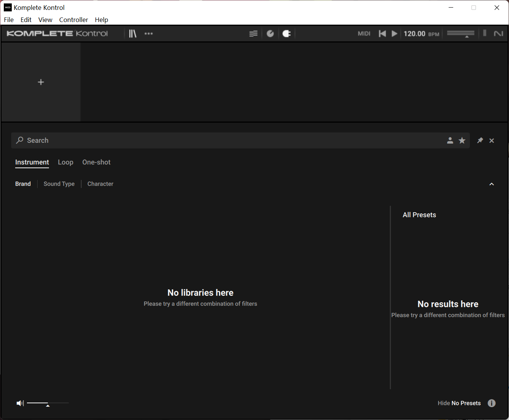Screen dimensions: 509x420
Task: Click the MIDI indicator
Action: (364, 34)
